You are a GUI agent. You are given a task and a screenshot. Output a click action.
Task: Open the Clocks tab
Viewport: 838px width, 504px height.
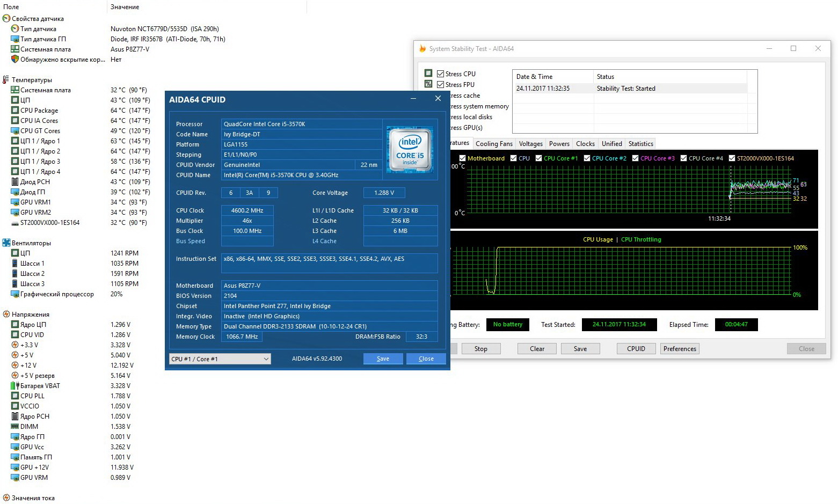tap(585, 143)
